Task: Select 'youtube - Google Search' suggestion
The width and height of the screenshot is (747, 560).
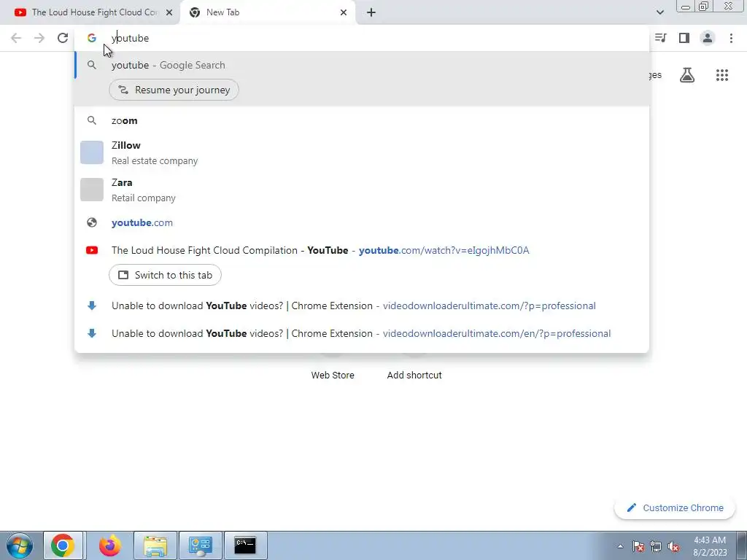Action: (362, 65)
